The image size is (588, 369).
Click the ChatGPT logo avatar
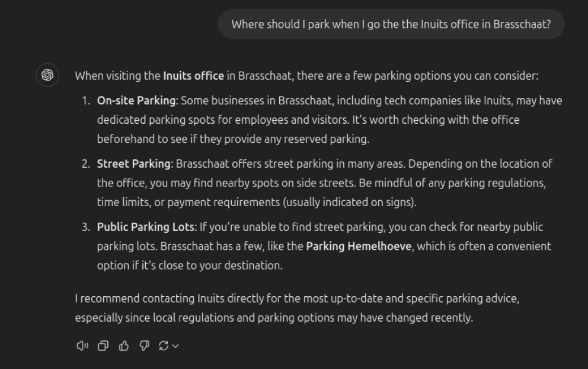(47, 76)
